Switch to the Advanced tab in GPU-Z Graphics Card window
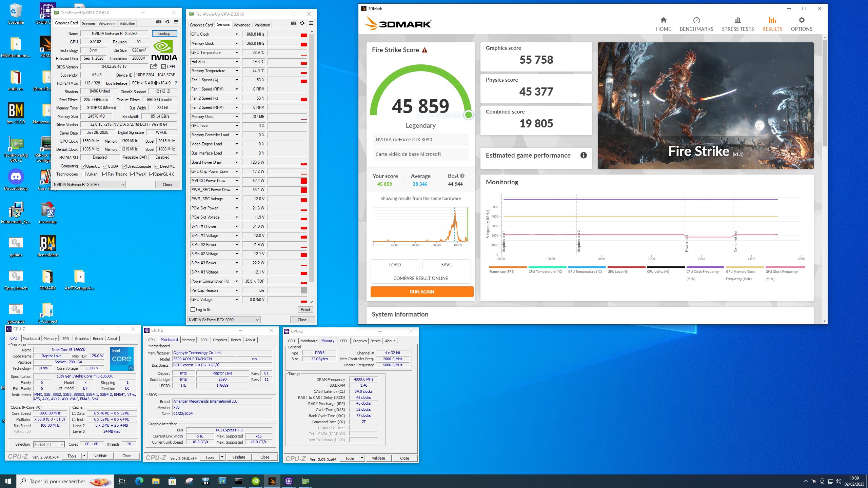Viewport: 868px width, 488px height. pyautogui.click(x=107, y=23)
